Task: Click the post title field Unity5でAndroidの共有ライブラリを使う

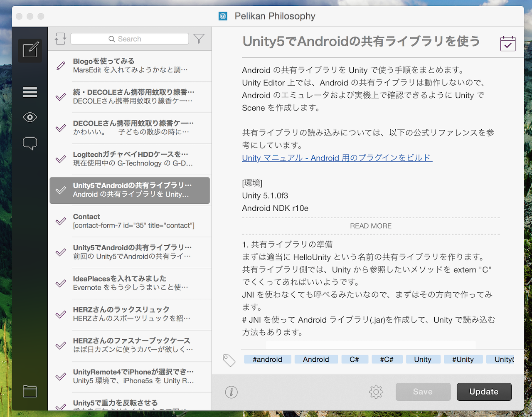Action: coord(361,41)
